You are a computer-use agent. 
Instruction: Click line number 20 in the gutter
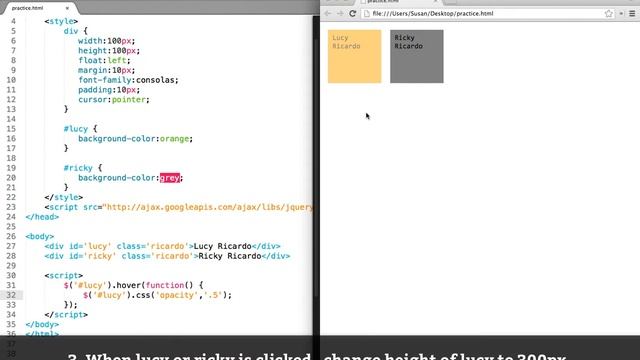pyautogui.click(x=11, y=178)
